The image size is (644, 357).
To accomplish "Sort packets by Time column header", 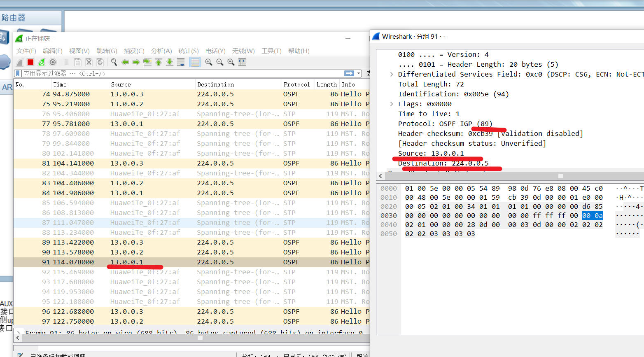I will [x=80, y=84].
